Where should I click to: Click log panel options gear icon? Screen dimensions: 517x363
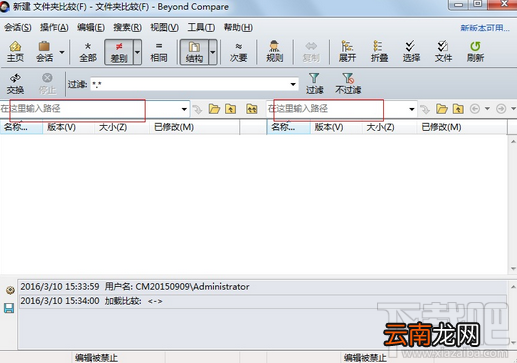(x=10, y=290)
